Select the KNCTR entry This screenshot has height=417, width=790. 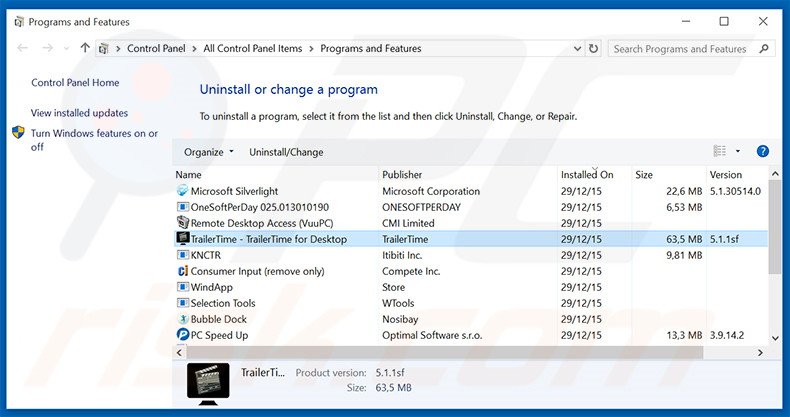point(206,255)
